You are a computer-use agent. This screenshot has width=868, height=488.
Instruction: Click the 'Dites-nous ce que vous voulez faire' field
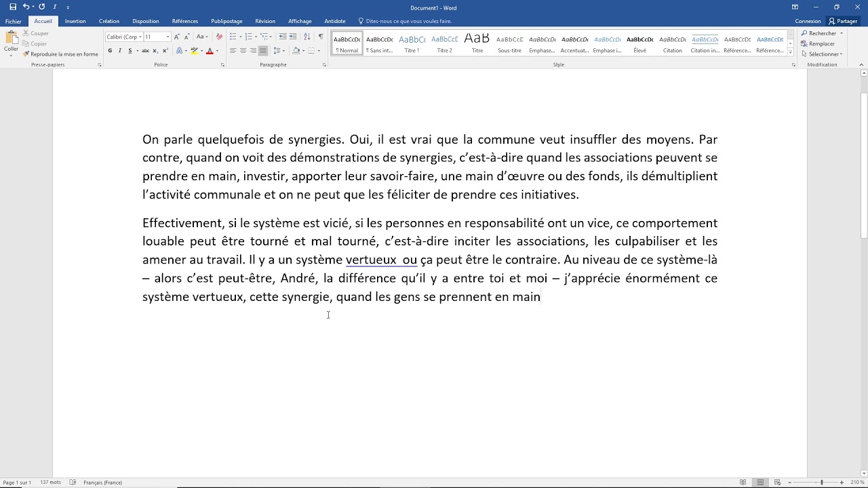pos(406,21)
